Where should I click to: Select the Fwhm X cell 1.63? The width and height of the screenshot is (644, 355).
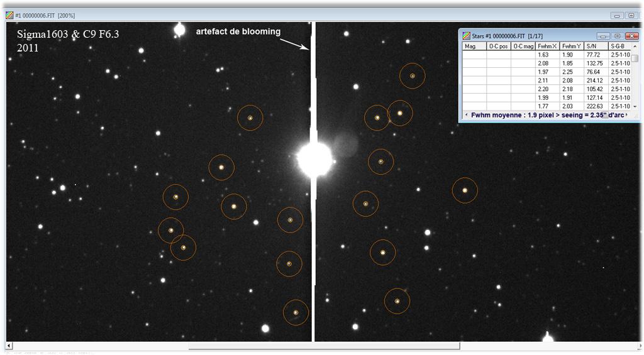pyautogui.click(x=548, y=55)
